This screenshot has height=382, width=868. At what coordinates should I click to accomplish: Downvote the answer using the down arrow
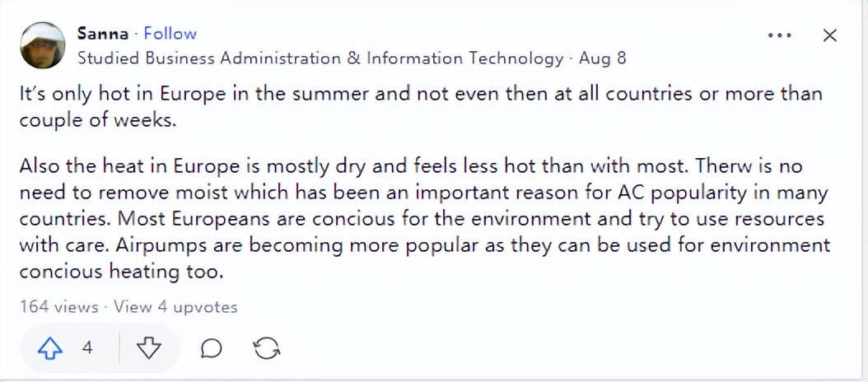148,348
